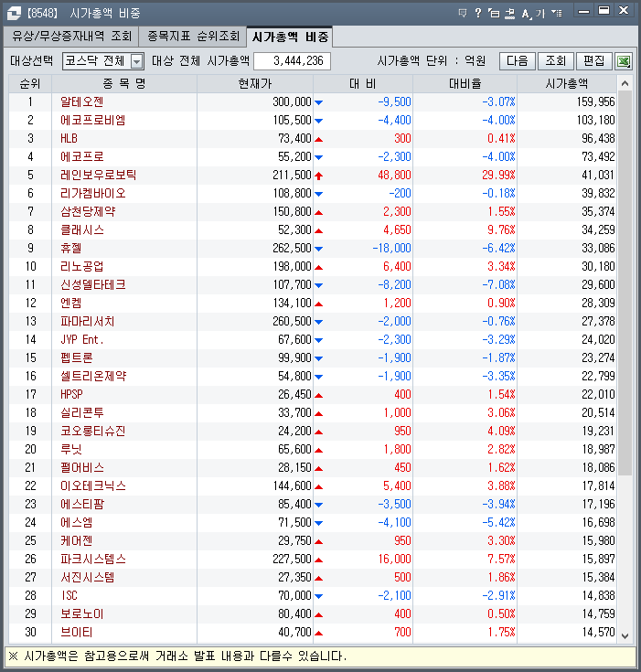Image resolution: width=641 pixels, height=672 pixels.
Task: Switch to 유상/무상증자내역 조회 tab
Action: point(71,37)
